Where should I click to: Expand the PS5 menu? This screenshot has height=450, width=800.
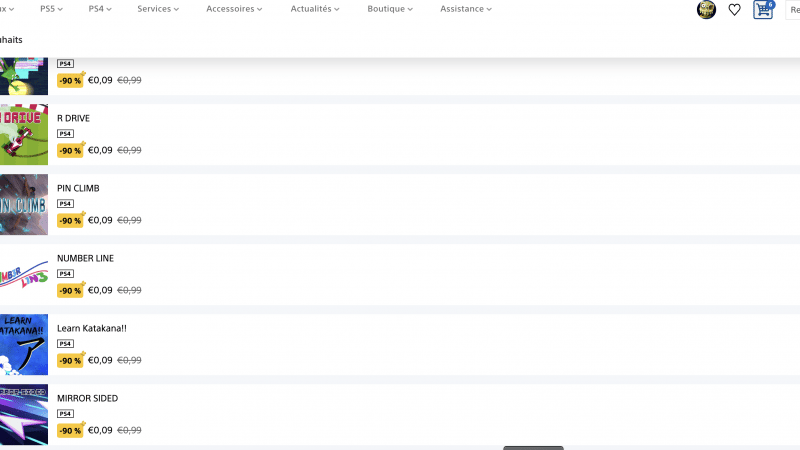pos(51,9)
